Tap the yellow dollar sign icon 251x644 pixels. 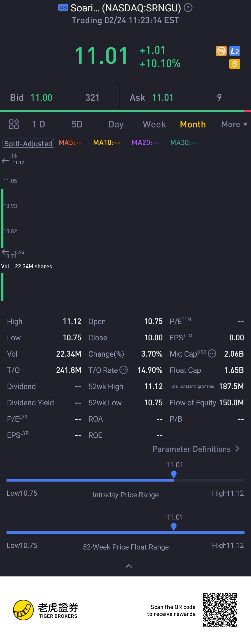click(x=234, y=64)
